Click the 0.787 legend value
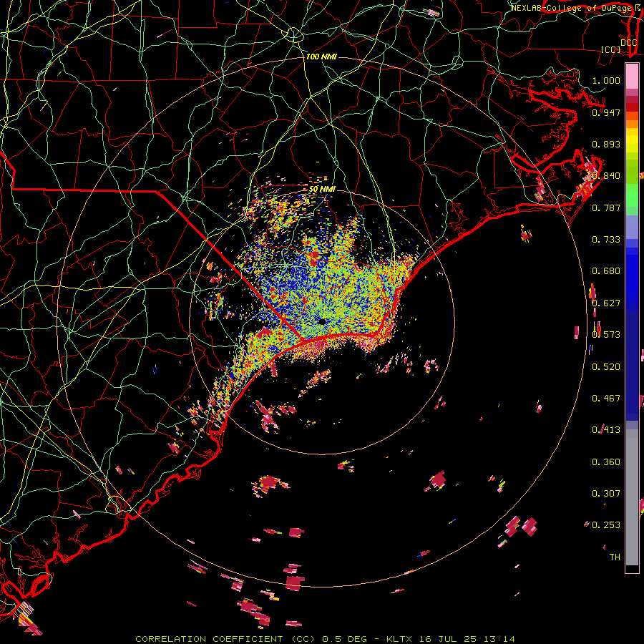The height and width of the screenshot is (644, 644). coord(606,208)
